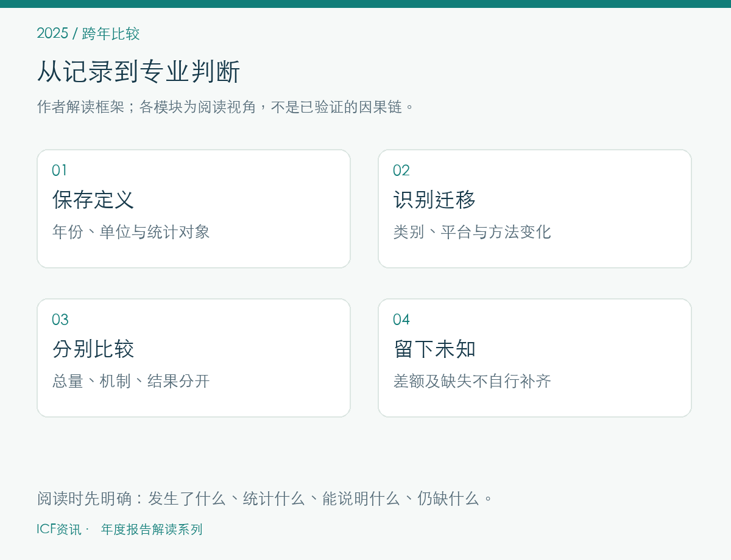Click the '留下未知' card heading
Screen dimensions: 731x560
434,349
